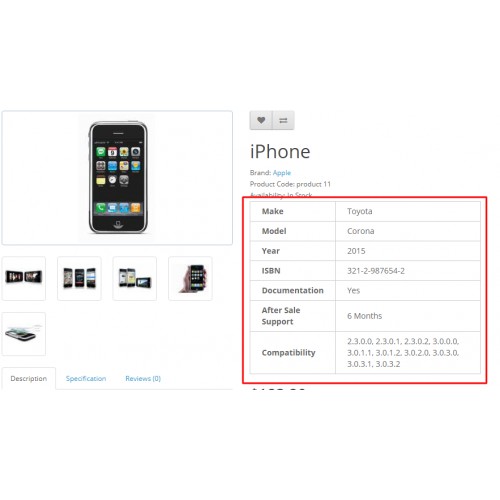
Task: Click the Compatibility versions list cell
Action: pyautogui.click(x=408, y=353)
